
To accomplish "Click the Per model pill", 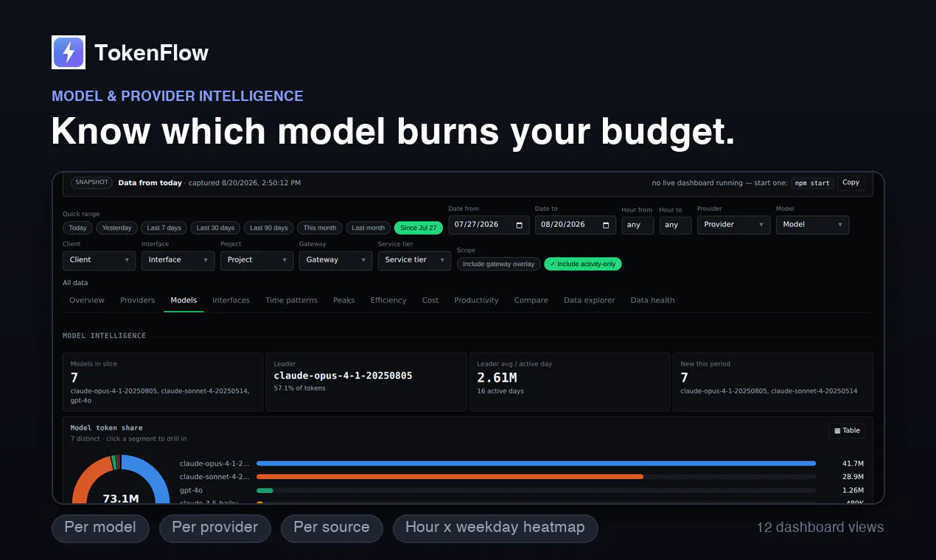I will [x=100, y=528].
